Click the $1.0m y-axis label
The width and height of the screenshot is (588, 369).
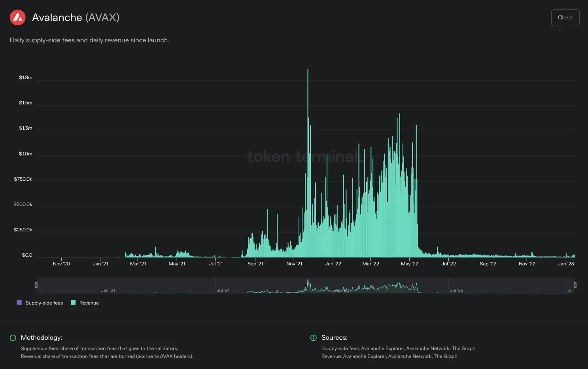coord(26,154)
